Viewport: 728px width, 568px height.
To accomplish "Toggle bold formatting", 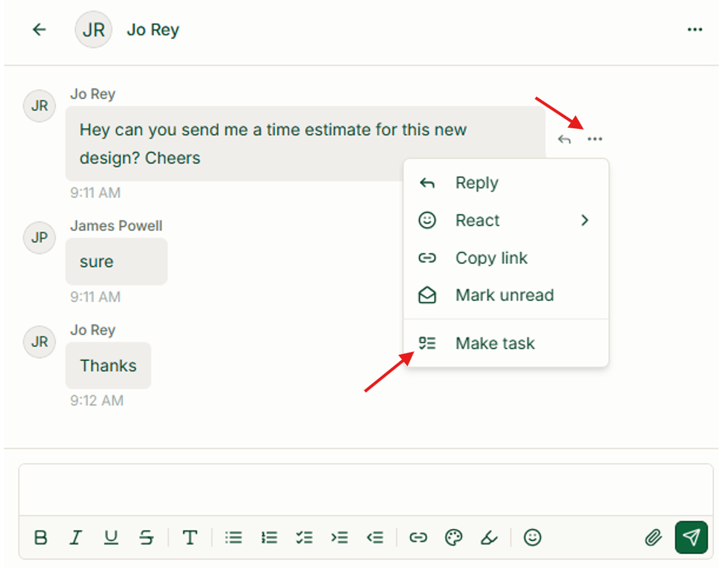I will 41,537.
